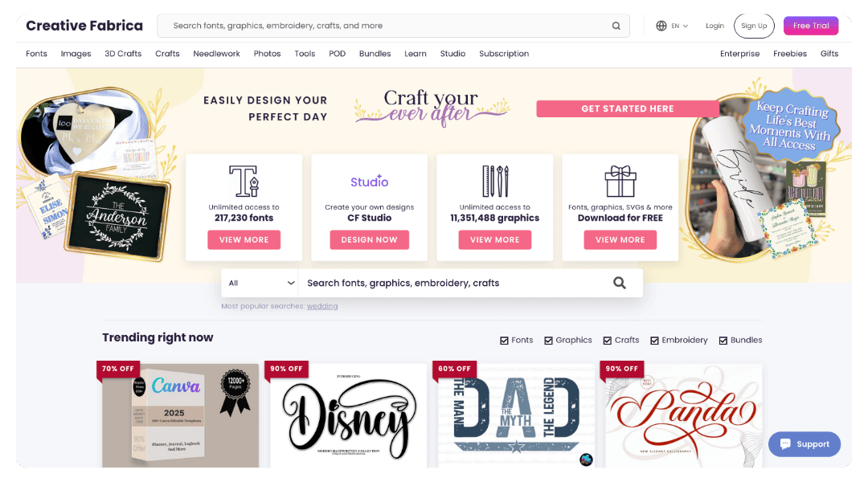
Task: Click the purple Studio logo icon
Action: coord(369,181)
